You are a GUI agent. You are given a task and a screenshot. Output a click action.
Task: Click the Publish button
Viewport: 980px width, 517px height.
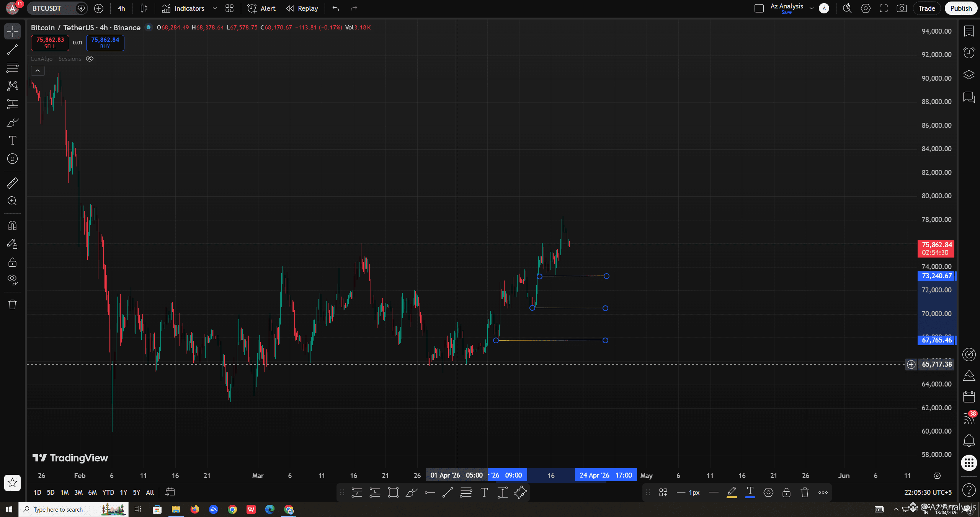click(x=961, y=8)
